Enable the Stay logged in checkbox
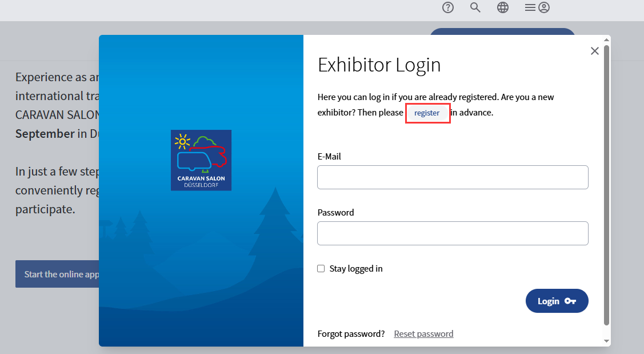This screenshot has width=644, height=354. click(x=321, y=269)
